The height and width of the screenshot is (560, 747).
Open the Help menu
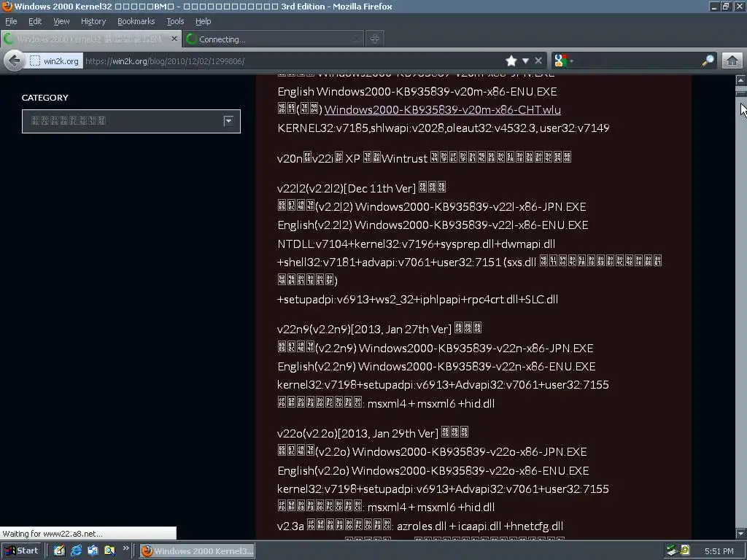pyautogui.click(x=203, y=21)
